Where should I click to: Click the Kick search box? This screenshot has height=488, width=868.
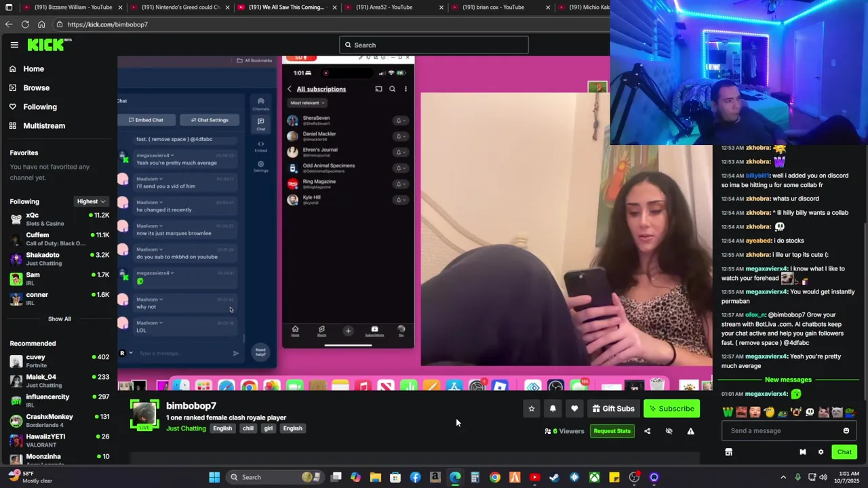(433, 45)
